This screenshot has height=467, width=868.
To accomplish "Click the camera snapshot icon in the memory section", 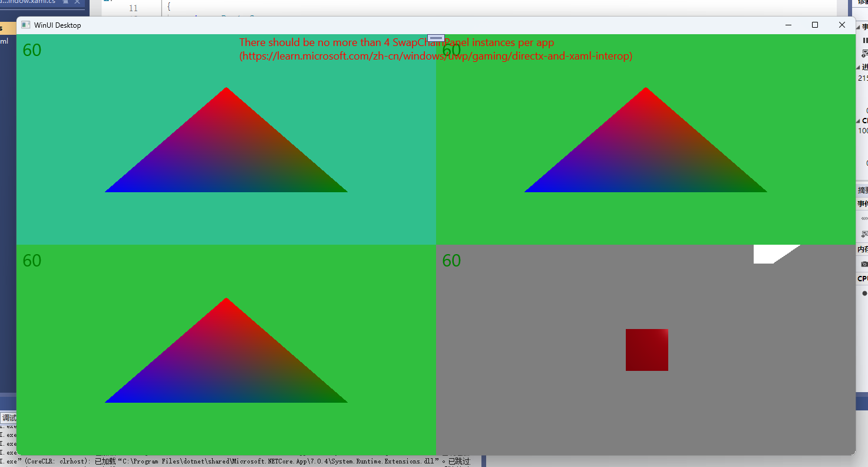I will click(864, 264).
